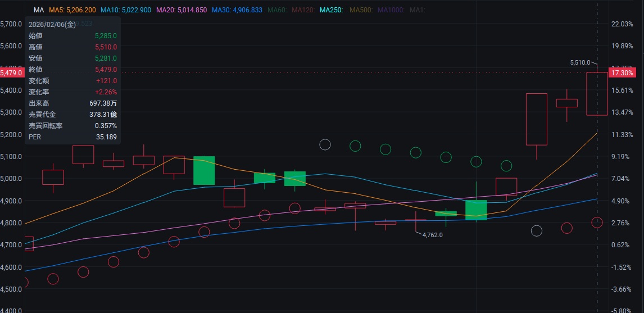Click the 終値 value in the tooltip

(106, 70)
